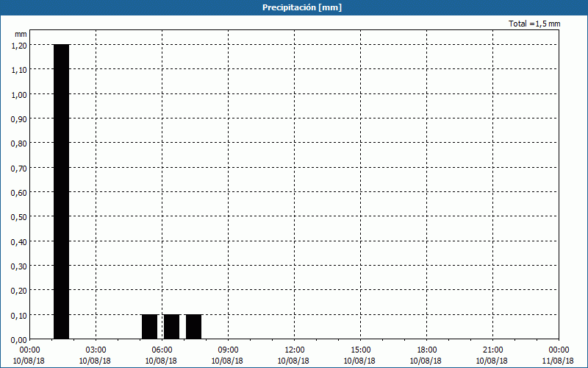This screenshot has width=588, height=368.
Task: Click the 03:00 time axis label
Action: (96, 350)
